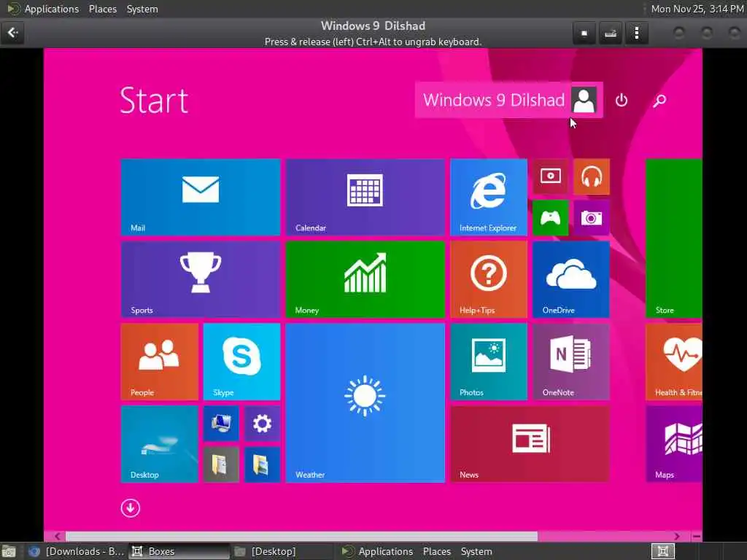Show all apps with the down arrow
747x560 pixels.
[130, 508]
